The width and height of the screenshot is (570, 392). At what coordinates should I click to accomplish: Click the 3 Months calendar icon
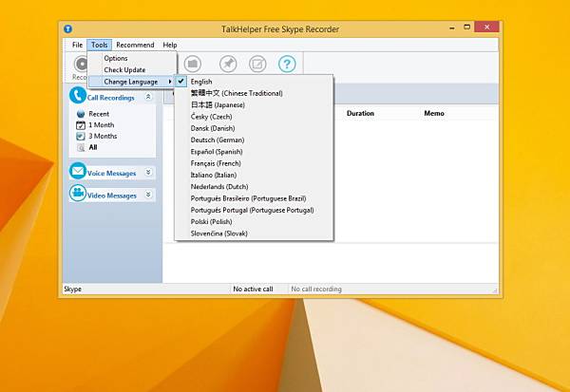[81, 137]
